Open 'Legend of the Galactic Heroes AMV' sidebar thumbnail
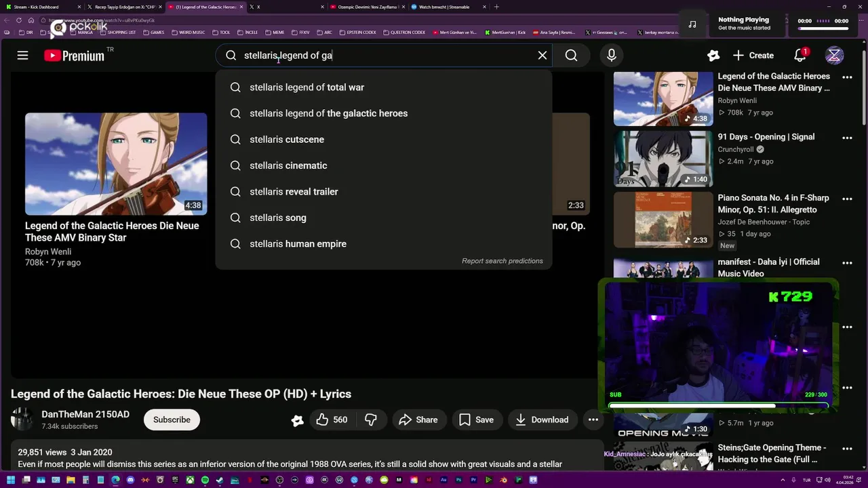This screenshot has width=868, height=488. pos(663,98)
